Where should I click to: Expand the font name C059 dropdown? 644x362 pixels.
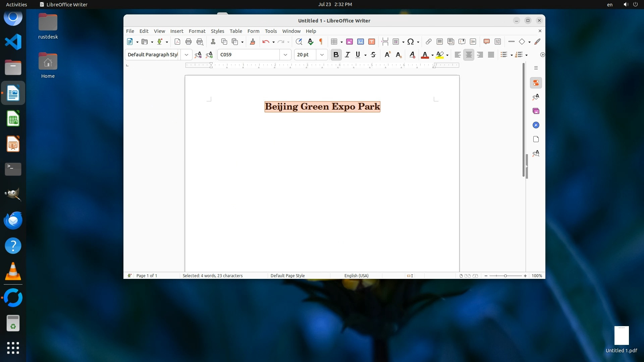coord(285,55)
